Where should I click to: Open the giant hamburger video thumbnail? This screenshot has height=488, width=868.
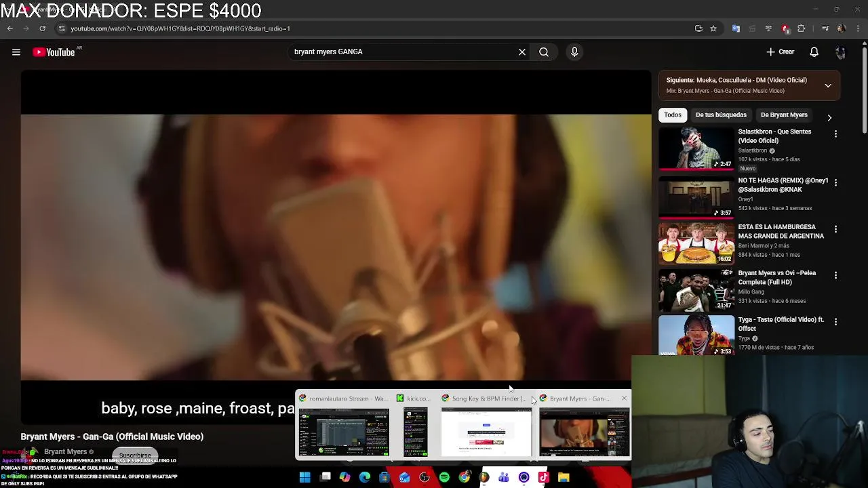tap(696, 243)
